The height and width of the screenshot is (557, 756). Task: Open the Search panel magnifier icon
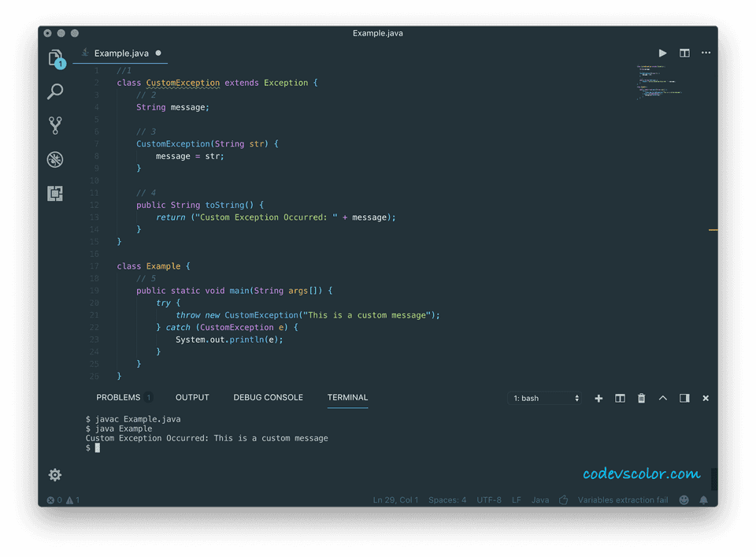click(x=55, y=91)
